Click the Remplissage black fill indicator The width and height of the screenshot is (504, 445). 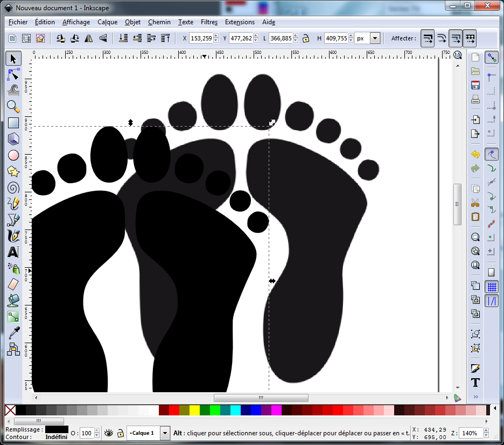(x=57, y=429)
